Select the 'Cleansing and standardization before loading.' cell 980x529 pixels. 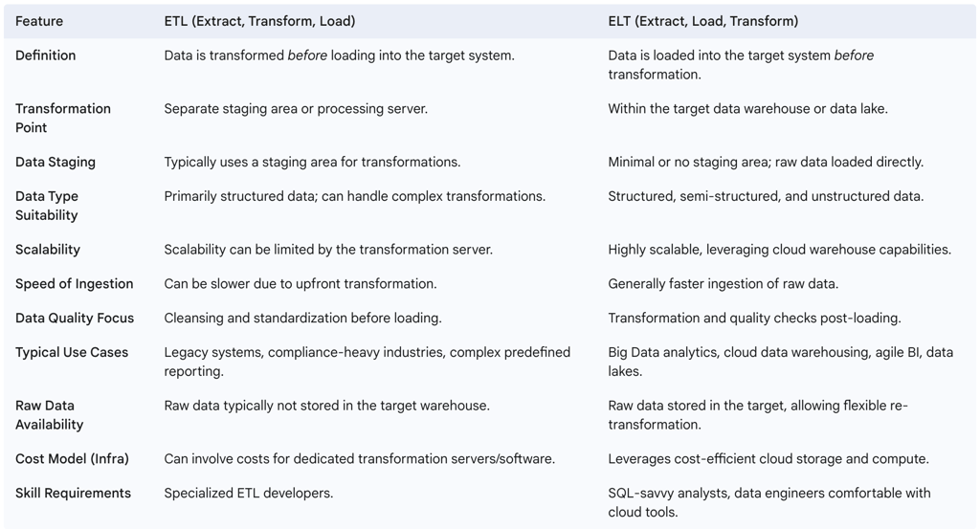pos(302,318)
